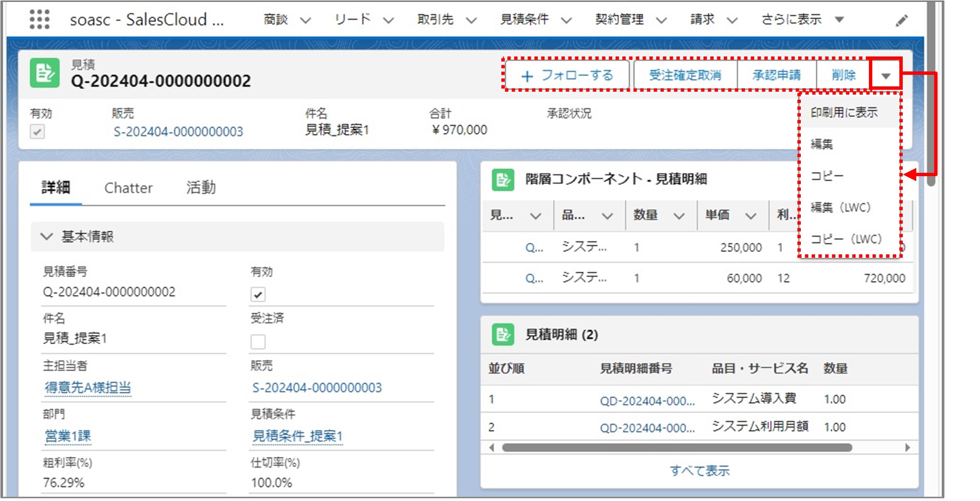This screenshot has width=980, height=501.
Task: Click the 受注確定取消 button
Action: click(685, 75)
